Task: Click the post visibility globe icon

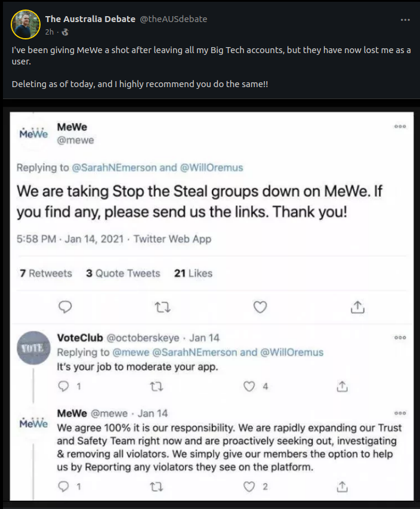Action: (65, 32)
